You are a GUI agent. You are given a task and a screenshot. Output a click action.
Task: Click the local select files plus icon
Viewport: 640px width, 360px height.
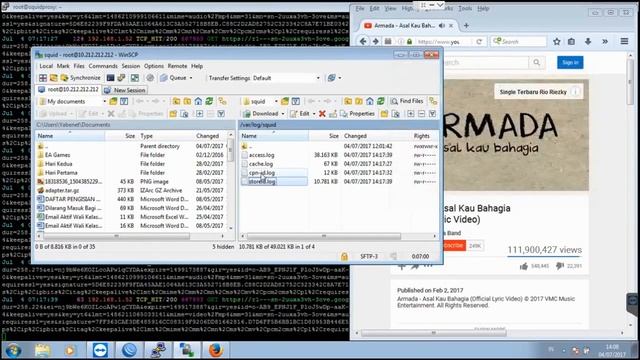(199, 113)
